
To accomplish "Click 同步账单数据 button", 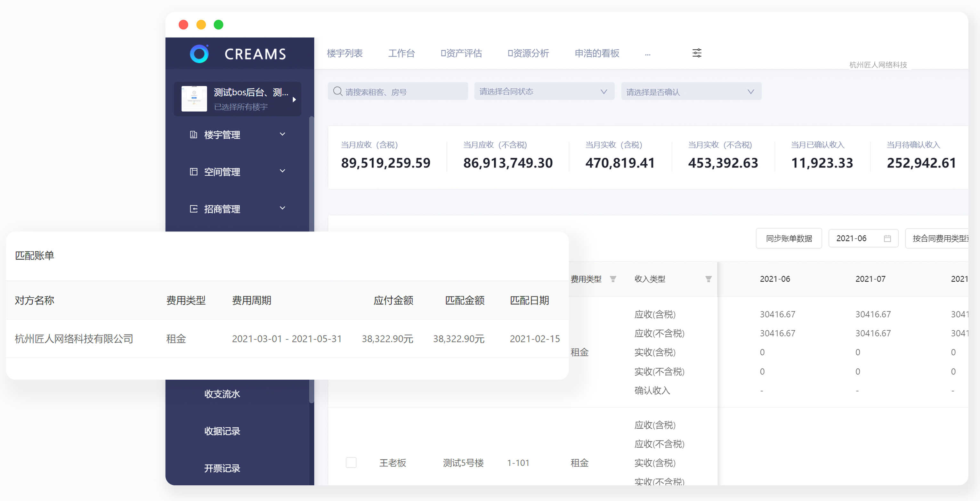I will click(x=789, y=238).
